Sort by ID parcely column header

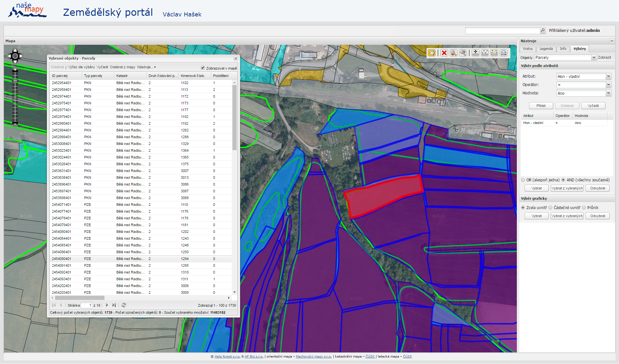(x=66, y=76)
